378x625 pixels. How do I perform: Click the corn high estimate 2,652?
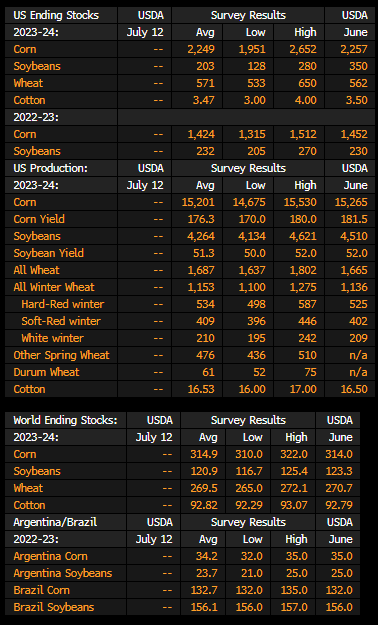point(303,49)
